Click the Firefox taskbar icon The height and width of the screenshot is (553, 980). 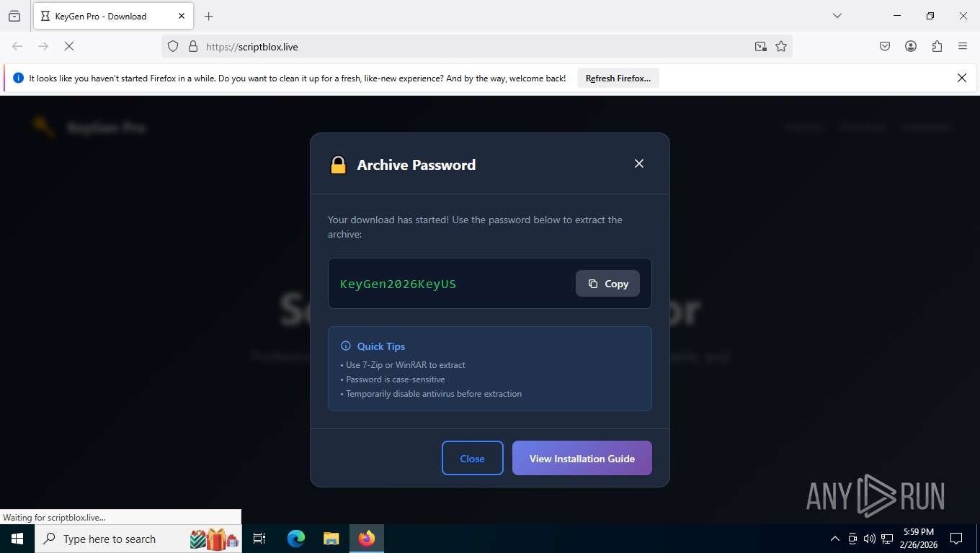coord(367,539)
